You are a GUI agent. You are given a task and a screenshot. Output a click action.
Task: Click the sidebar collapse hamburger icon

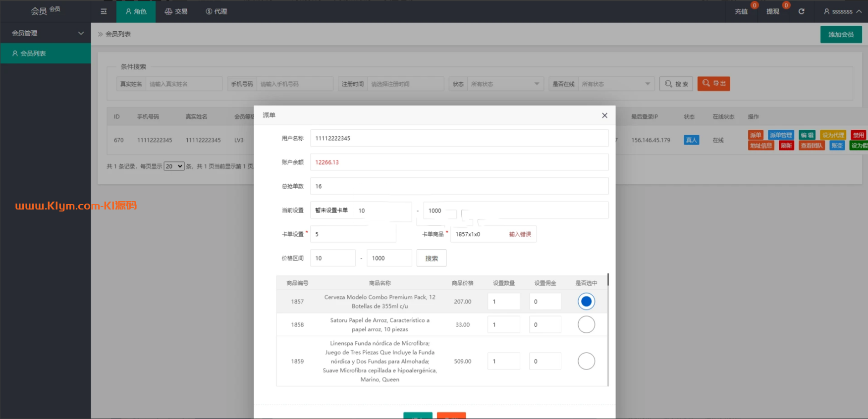pyautogui.click(x=104, y=11)
